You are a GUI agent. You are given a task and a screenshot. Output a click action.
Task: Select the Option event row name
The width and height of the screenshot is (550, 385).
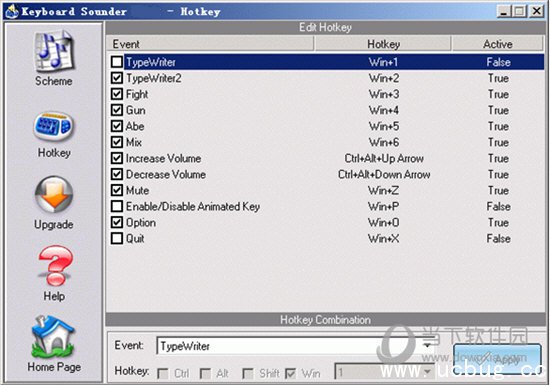141,223
